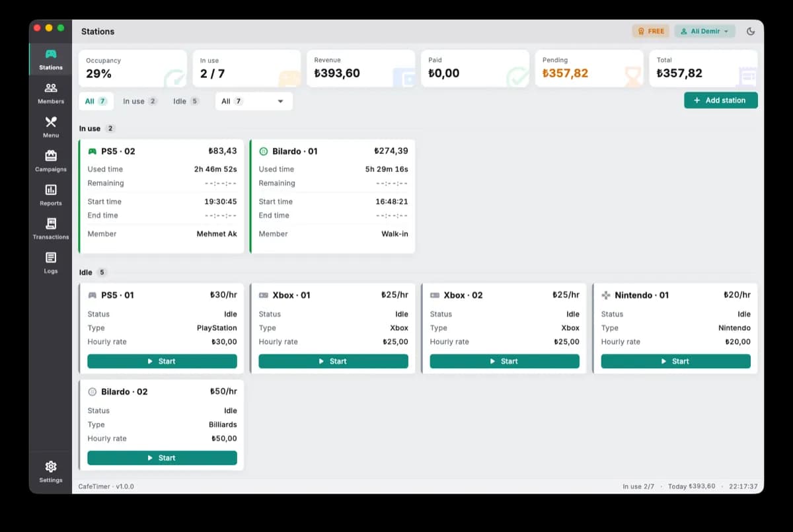Click the ₺20/hr rate on Nintendo · 01
The width and height of the screenshot is (793, 532).
(x=737, y=295)
